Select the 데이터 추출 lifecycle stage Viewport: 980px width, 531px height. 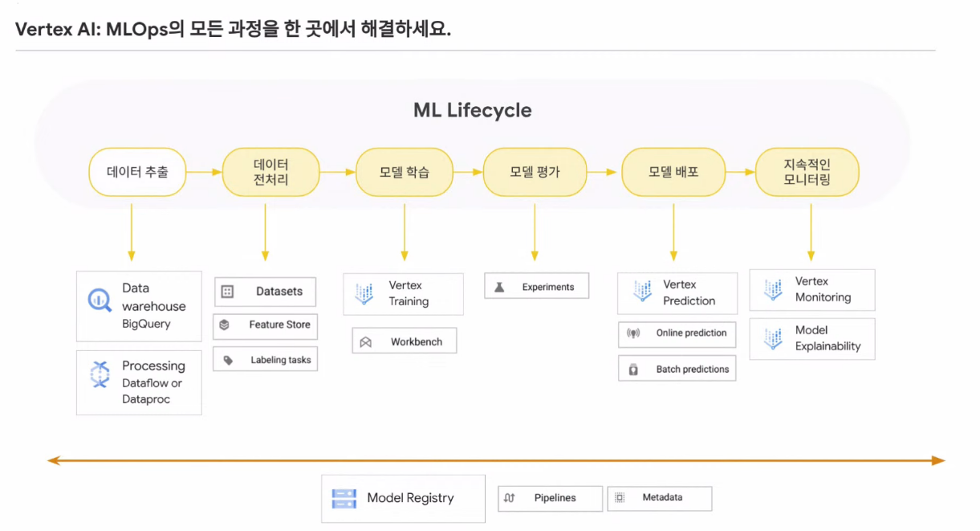click(x=137, y=172)
